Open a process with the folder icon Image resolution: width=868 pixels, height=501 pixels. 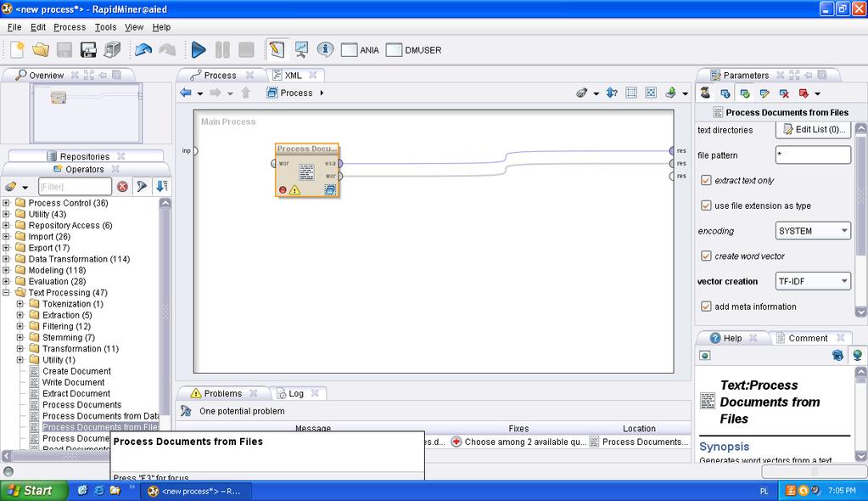[x=41, y=50]
